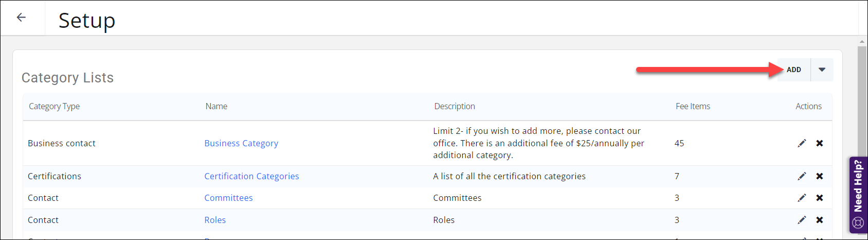Sort by Name column header
Image resolution: width=868 pixels, height=240 pixels.
tap(216, 106)
